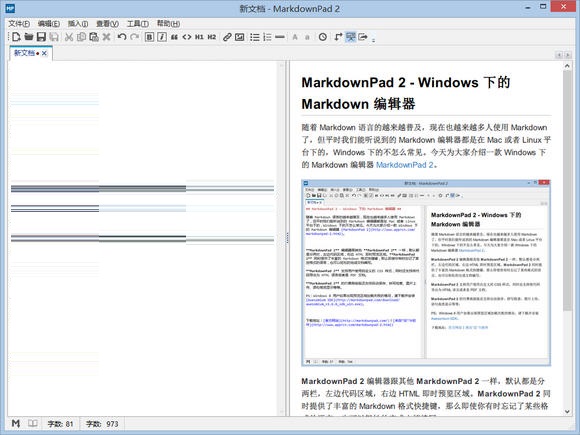The image size is (580, 435).
Task: Undo the last action
Action: tap(122, 37)
